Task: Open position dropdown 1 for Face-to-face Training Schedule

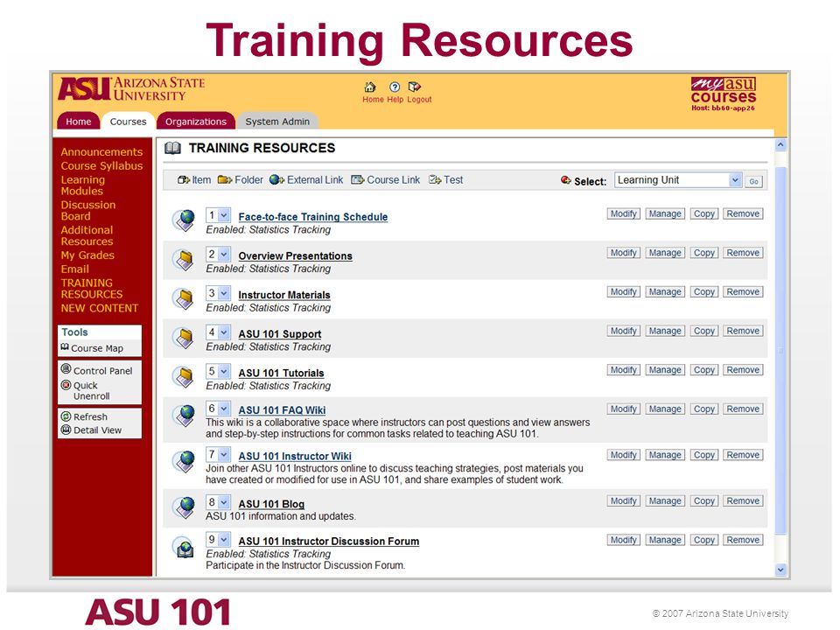Action: point(218,215)
